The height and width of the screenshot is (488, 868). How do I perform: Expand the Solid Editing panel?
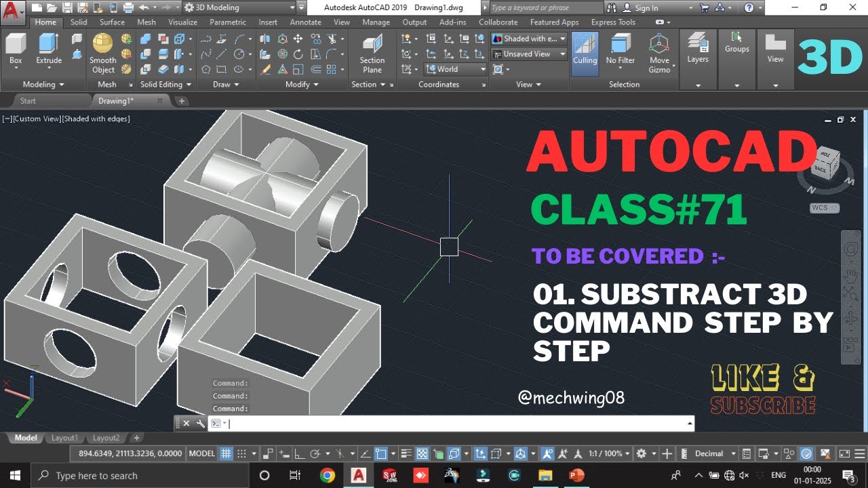[165, 84]
